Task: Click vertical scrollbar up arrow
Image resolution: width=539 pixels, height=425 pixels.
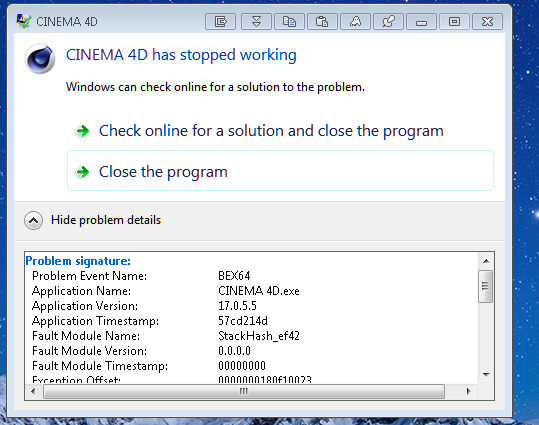Action: [486, 261]
